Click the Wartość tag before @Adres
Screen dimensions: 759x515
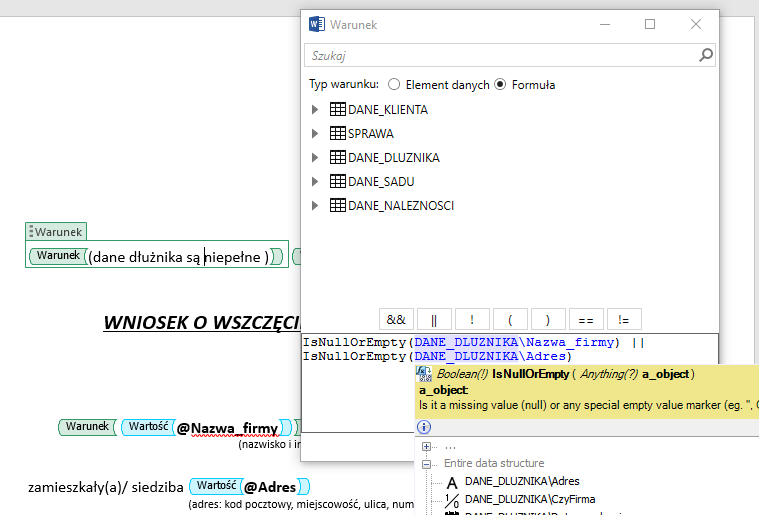216,486
